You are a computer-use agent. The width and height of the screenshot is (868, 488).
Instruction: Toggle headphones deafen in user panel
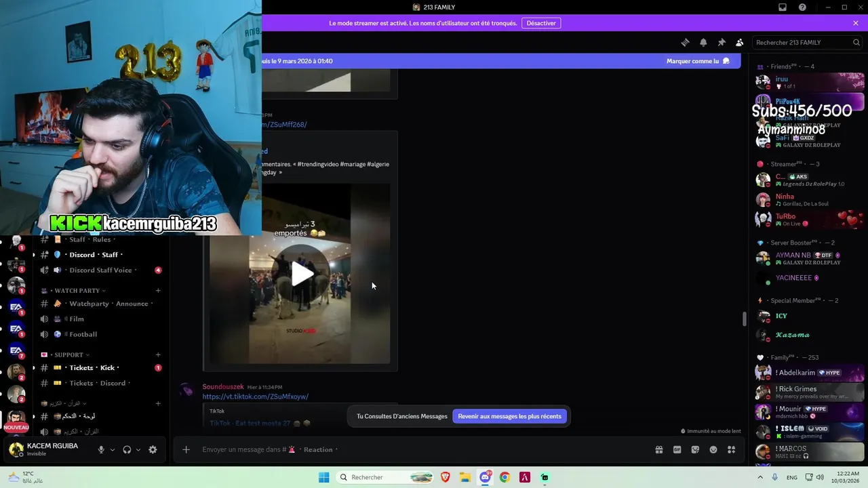pyautogui.click(x=127, y=449)
